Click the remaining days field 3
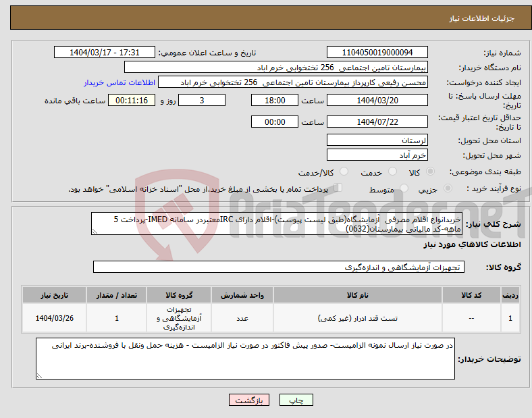532x418 pixels. (x=202, y=100)
